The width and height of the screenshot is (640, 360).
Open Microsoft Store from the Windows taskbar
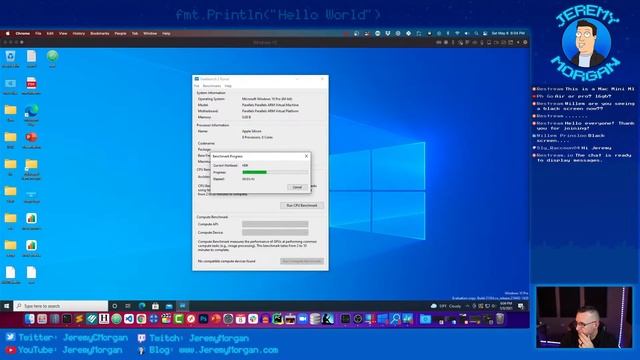click(x=156, y=306)
